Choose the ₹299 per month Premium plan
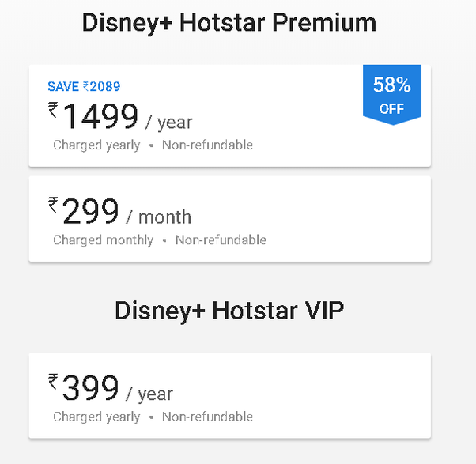 (x=229, y=219)
